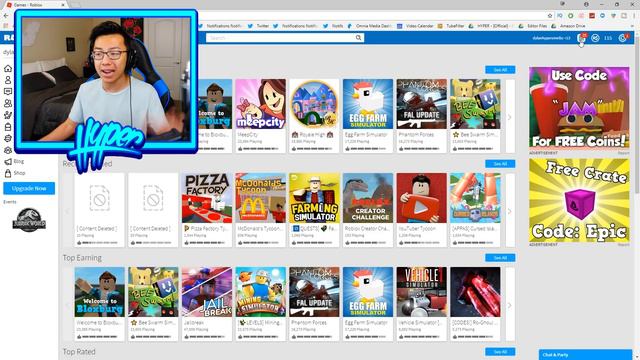Open the Chrome three-dot menu
Image resolution: width=640 pixels, height=360 pixels.
pyautogui.click(x=634, y=16)
